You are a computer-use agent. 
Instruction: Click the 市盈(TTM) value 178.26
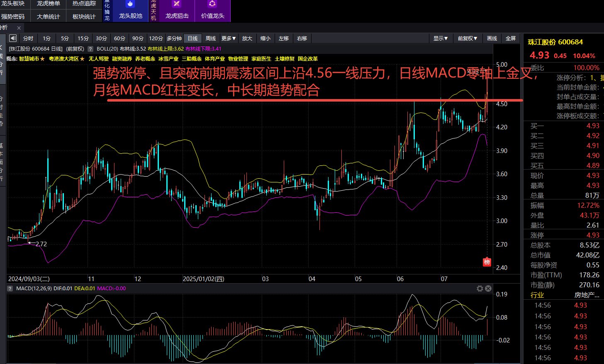[589, 275]
